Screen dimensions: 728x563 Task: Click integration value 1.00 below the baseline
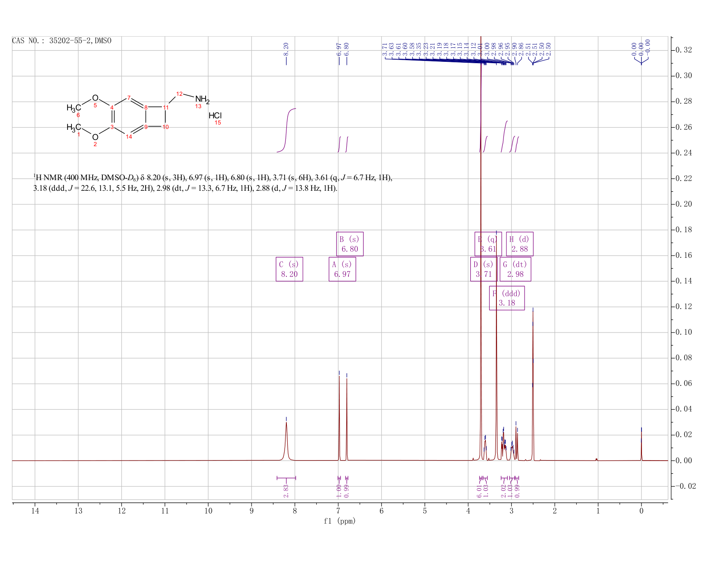tap(339, 491)
